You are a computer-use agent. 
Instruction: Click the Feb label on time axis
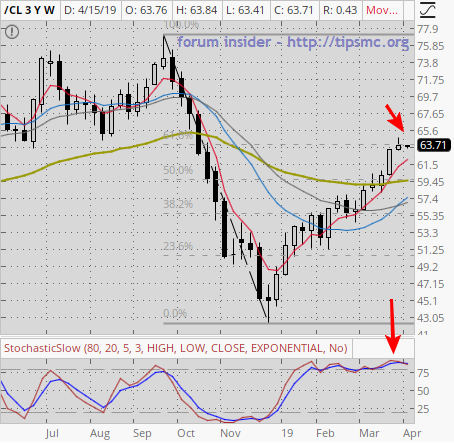325,433
